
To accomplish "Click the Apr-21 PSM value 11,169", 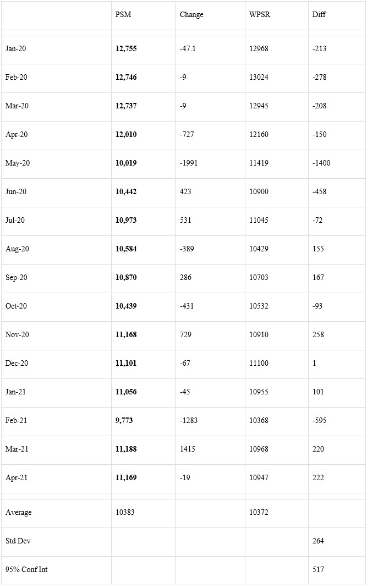I will coord(126,478).
